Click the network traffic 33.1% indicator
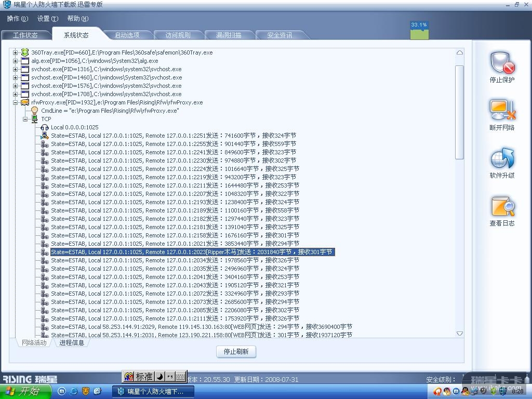Screen dimensions: 532x399 [x=419, y=31]
